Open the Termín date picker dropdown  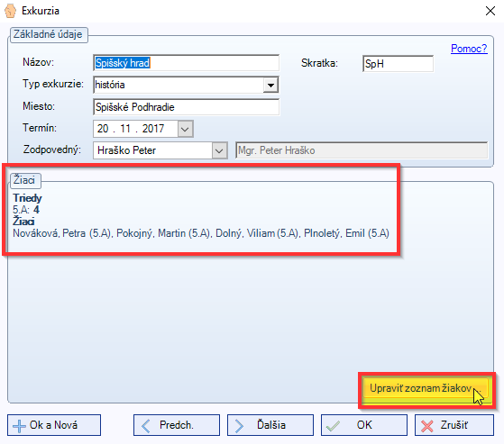pos(185,129)
